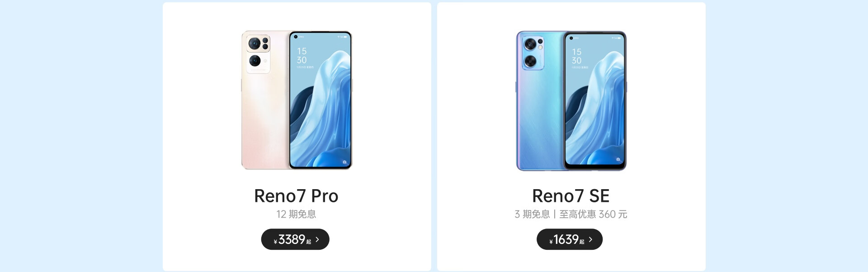The height and width of the screenshot is (272, 868).
Task: Open the Reno7 SE product title
Action: click(571, 196)
